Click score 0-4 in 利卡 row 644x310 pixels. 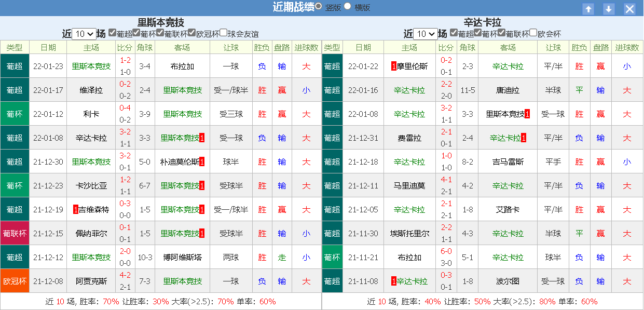point(125,108)
